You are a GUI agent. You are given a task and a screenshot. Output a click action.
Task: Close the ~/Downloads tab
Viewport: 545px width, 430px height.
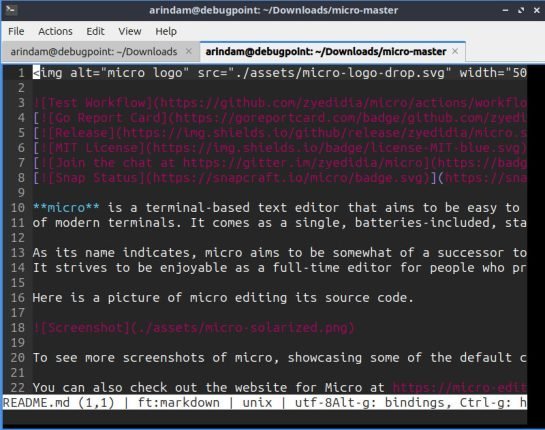[x=188, y=51]
